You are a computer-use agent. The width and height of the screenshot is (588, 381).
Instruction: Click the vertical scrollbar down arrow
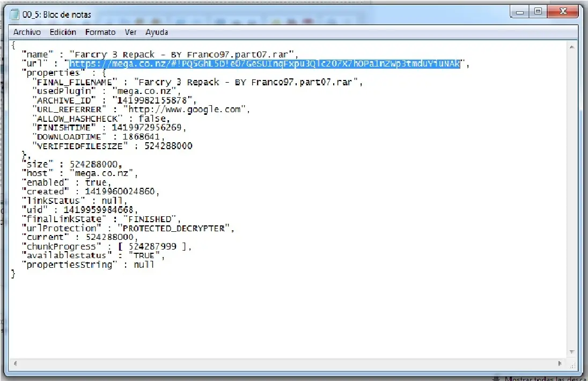click(x=572, y=351)
